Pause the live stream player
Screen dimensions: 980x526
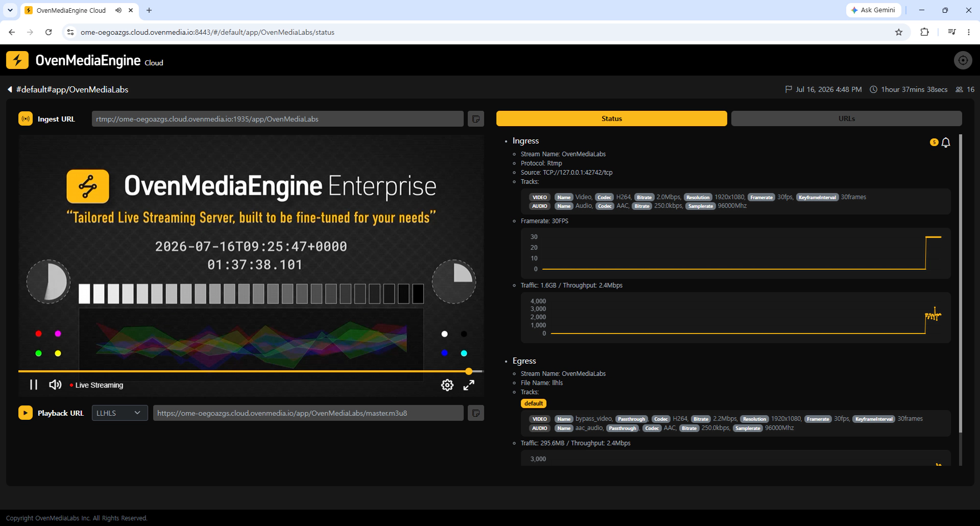point(34,385)
